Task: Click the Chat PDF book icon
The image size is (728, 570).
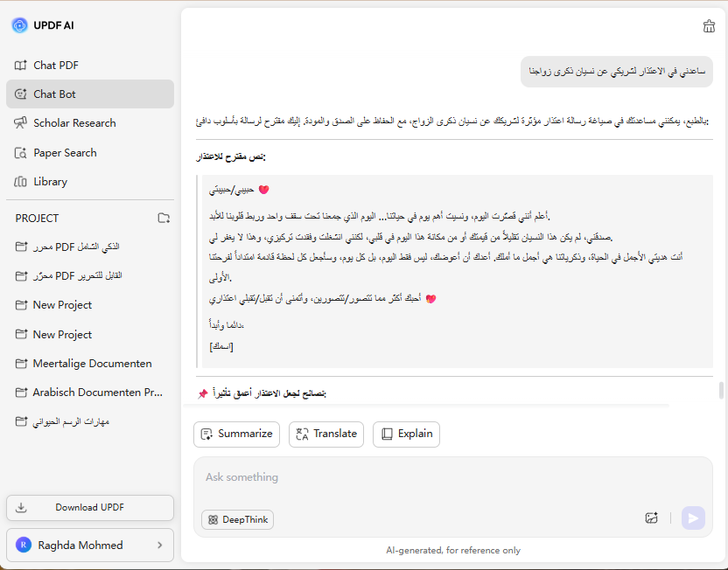Action: (x=20, y=66)
